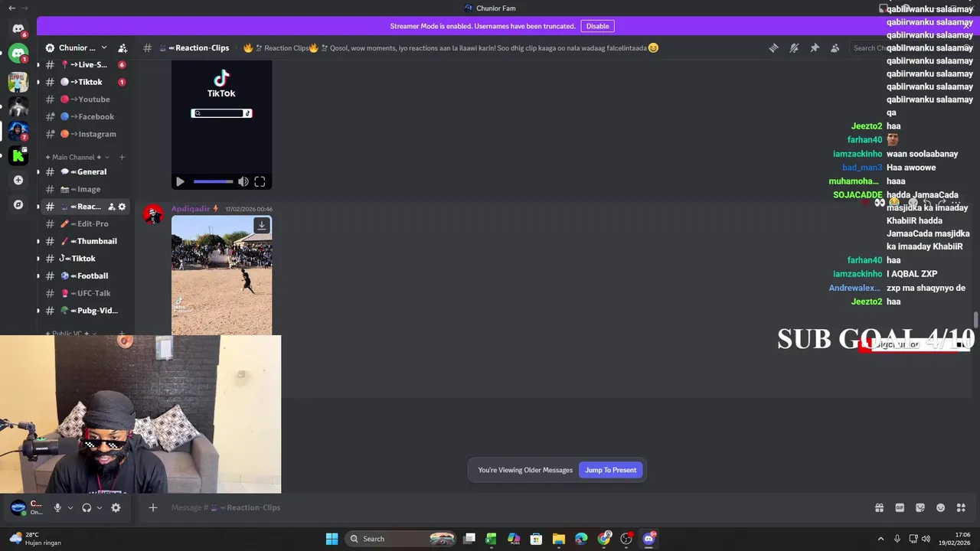Open the →Tiktok channel with badge 1
Image resolution: width=980 pixels, height=551 pixels.
[x=86, y=82]
